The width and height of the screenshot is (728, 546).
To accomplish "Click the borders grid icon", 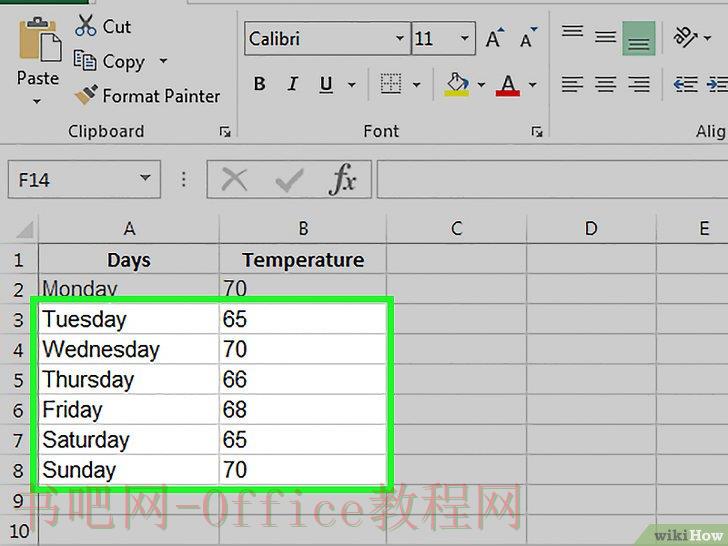I will [391, 84].
